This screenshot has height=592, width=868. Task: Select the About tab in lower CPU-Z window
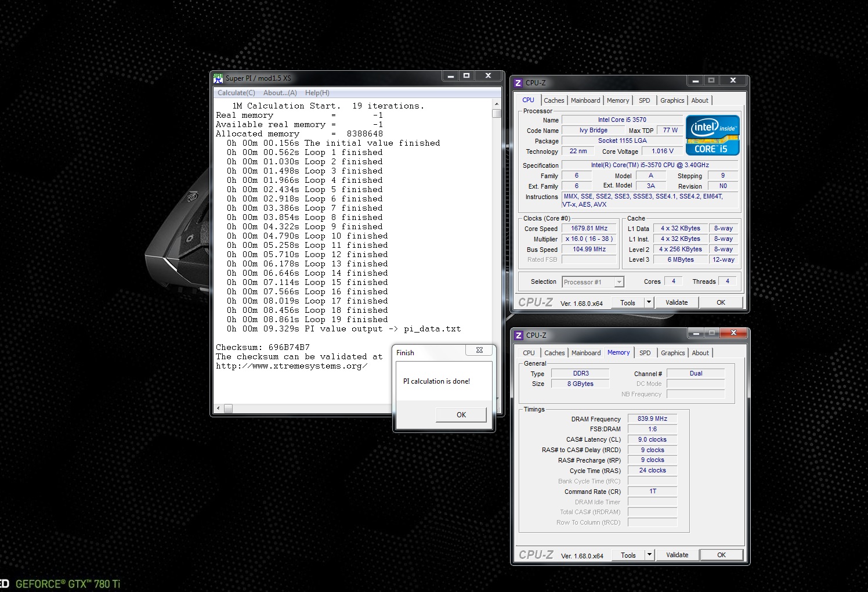tap(700, 353)
